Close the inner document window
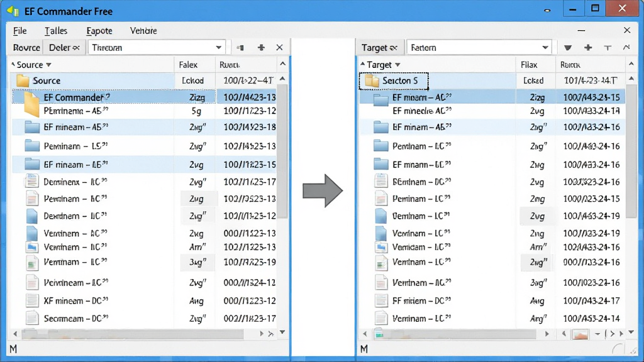644x362 pixels. pos(627,30)
